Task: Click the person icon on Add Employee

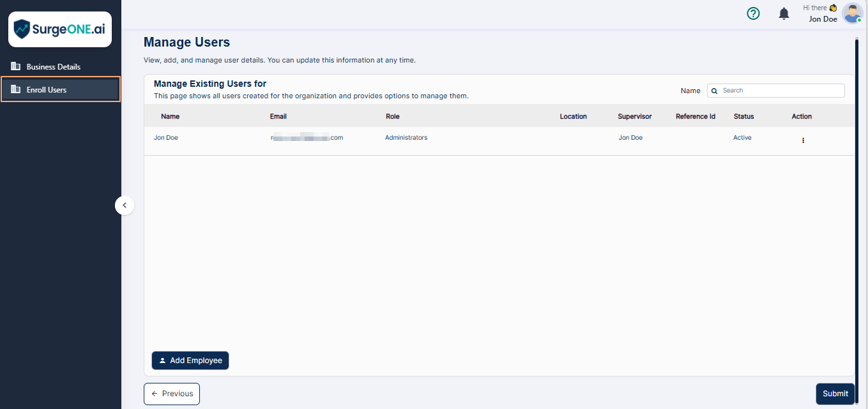Action: [x=162, y=360]
